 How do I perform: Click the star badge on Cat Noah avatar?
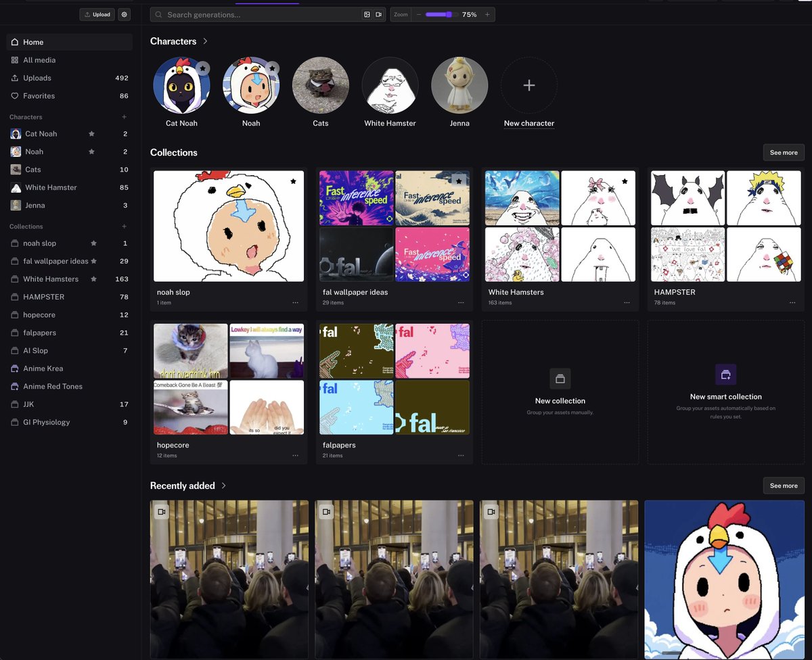202,68
